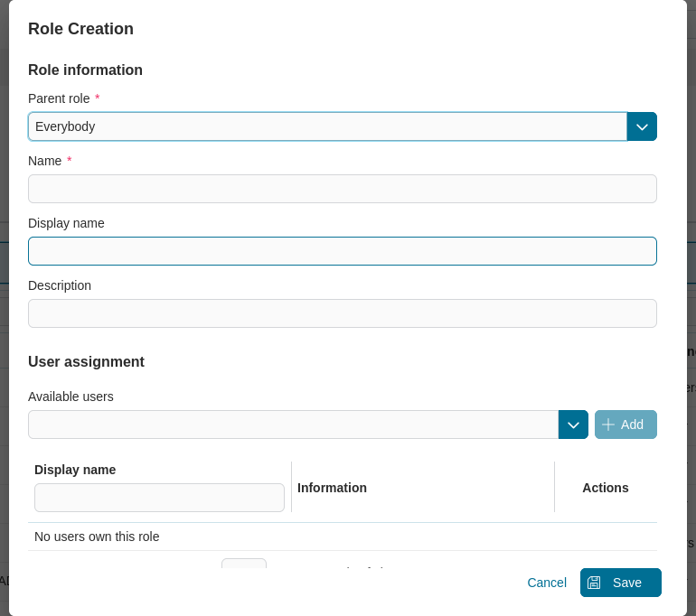Select the 'No users own this role' row
Image resolution: width=696 pixels, height=616 pixels.
343,537
